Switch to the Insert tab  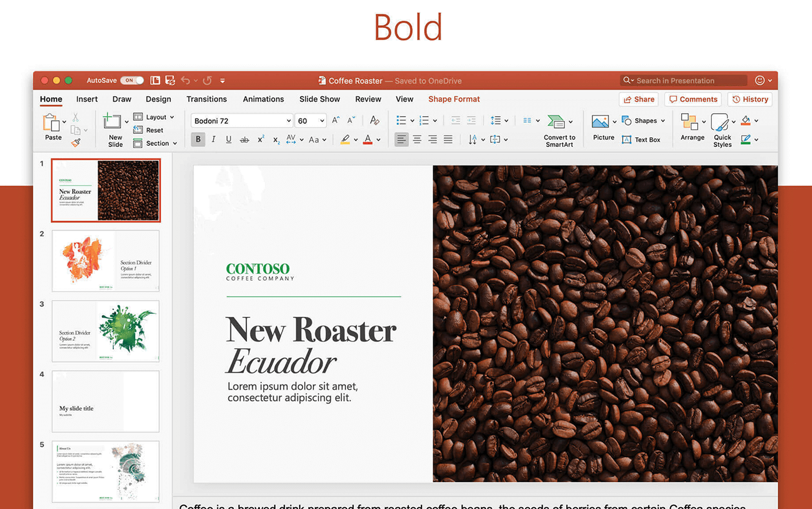click(87, 99)
